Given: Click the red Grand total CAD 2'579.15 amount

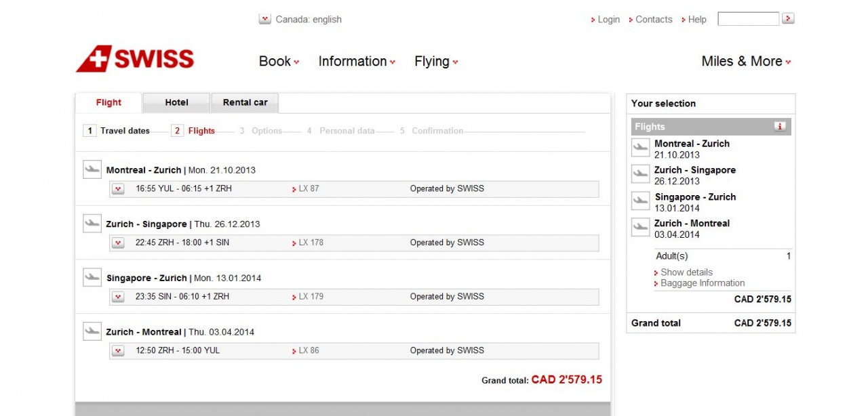Looking at the screenshot, I should [x=566, y=379].
